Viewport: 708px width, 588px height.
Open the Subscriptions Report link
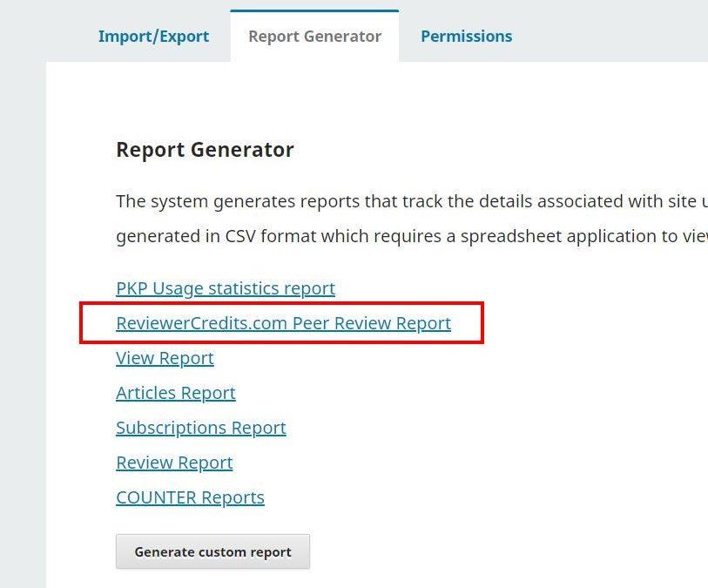coord(200,428)
